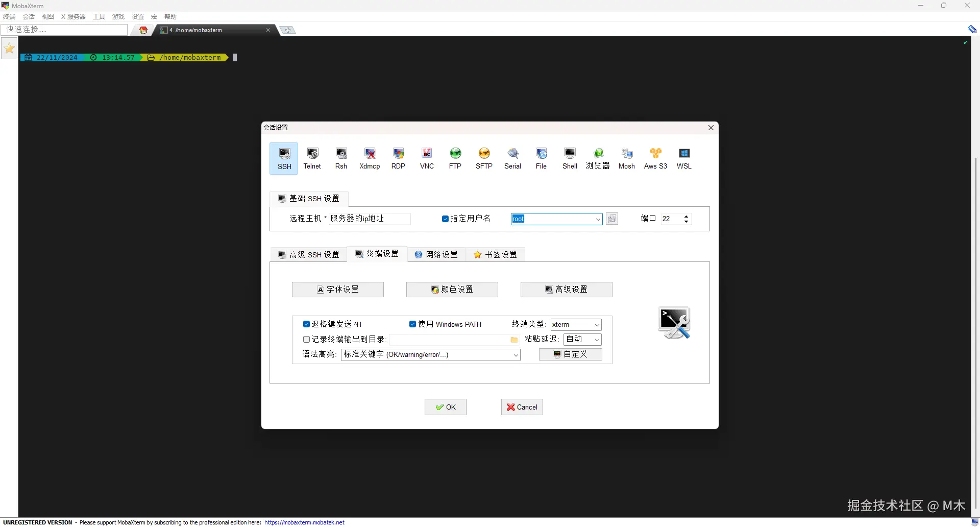
Task: Open the 终端 menu
Action: click(9, 17)
